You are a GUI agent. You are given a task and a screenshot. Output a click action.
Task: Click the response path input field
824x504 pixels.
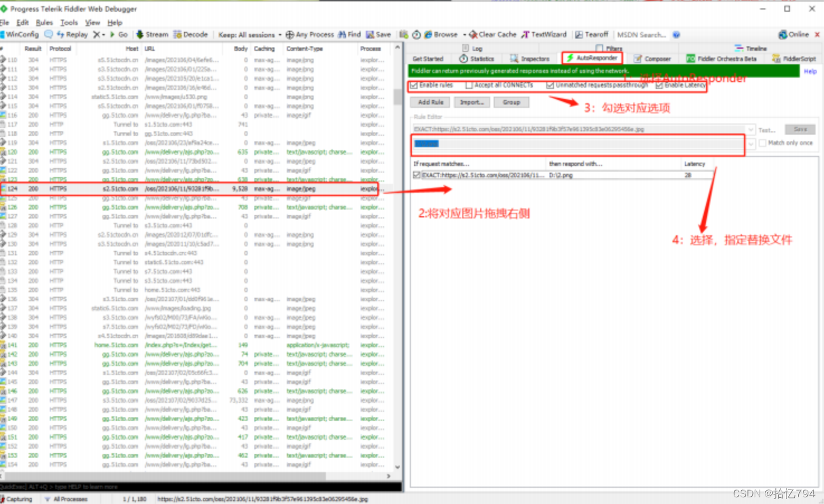[579, 144]
